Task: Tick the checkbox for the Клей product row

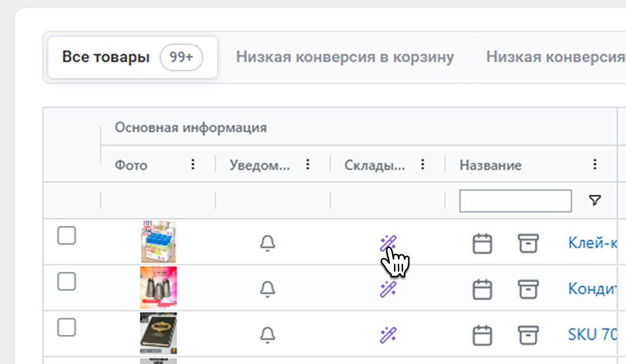Action: 67,235
